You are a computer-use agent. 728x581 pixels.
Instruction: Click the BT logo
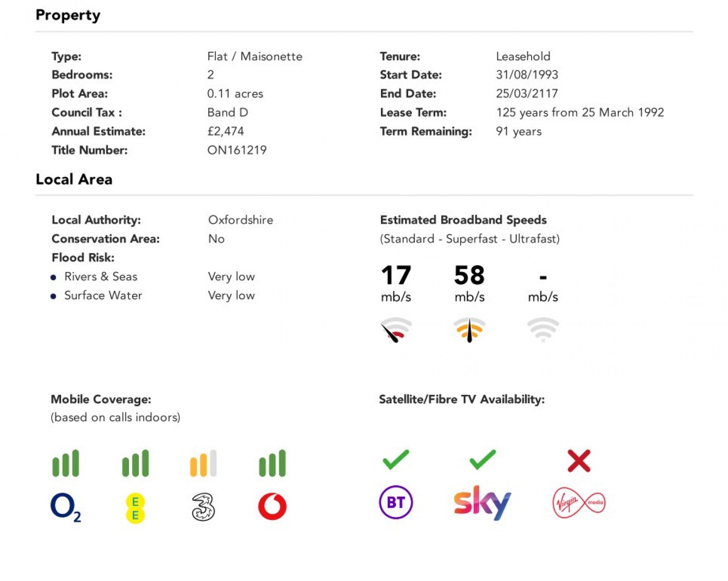[x=396, y=502]
